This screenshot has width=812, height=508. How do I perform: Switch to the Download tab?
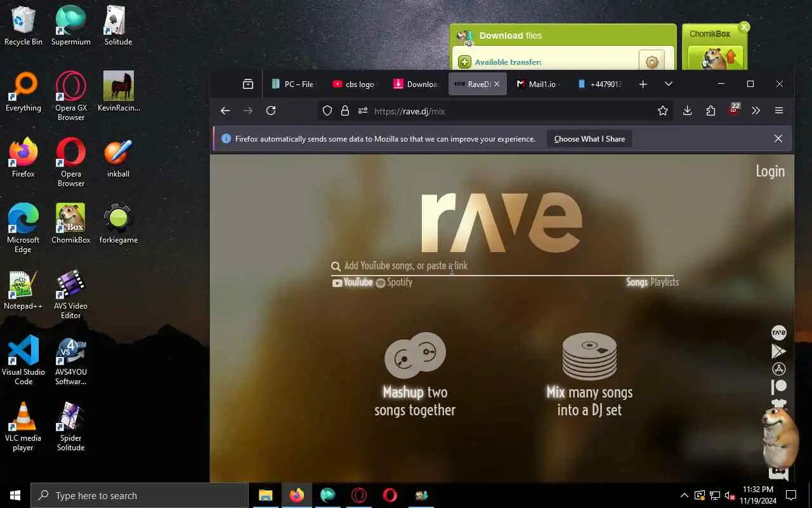coord(416,84)
